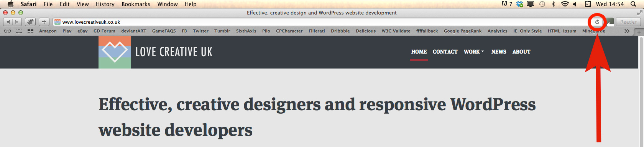
Task: Click the Safari forward arrow button
Action: coord(17,22)
